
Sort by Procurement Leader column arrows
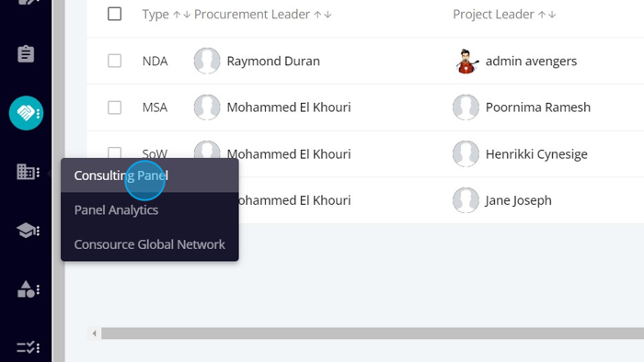[x=322, y=15]
